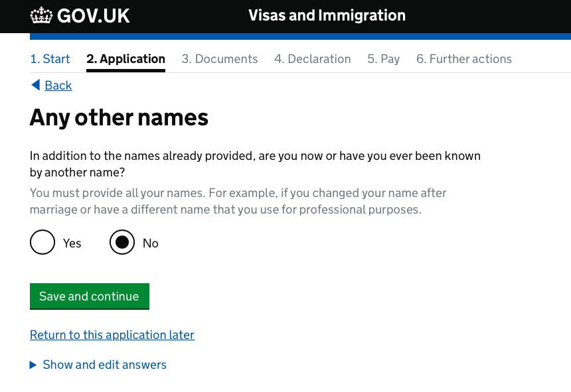This screenshot has height=392, width=571.
Task: Follow the Back link
Action: tap(58, 86)
